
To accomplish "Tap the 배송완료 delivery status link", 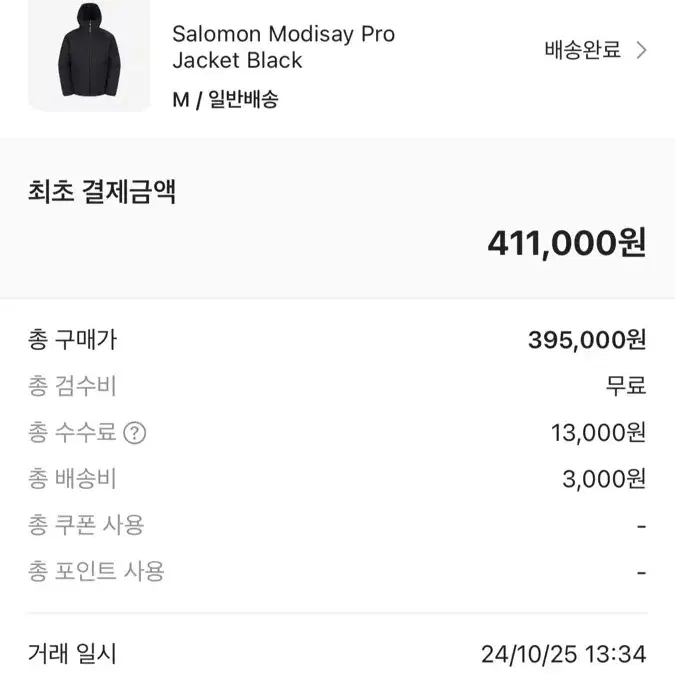I will 582,50.
